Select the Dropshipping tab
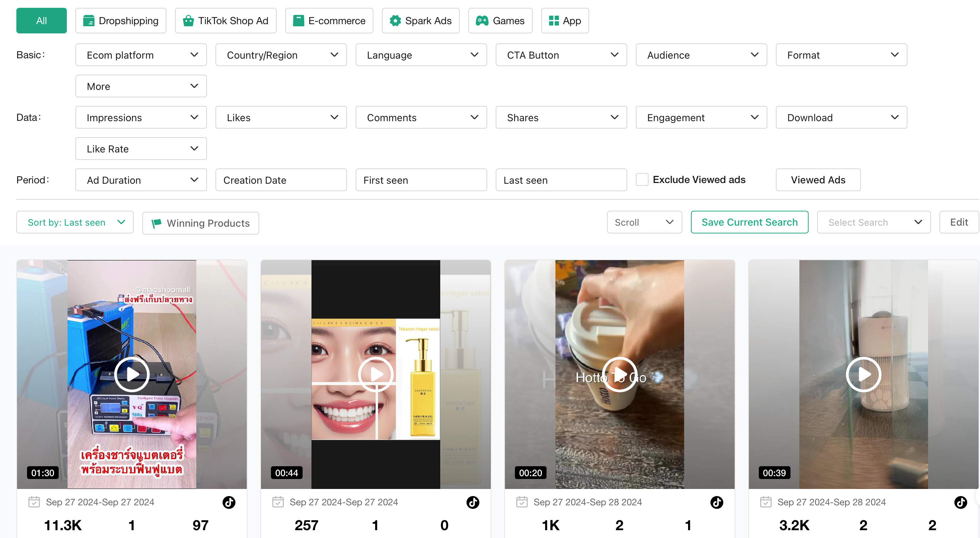 point(119,21)
